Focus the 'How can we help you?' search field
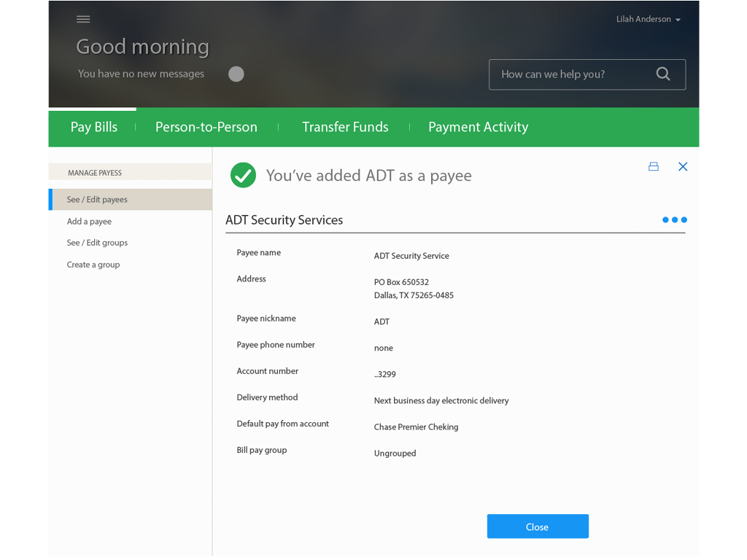The height and width of the screenshot is (560, 747). click(587, 74)
